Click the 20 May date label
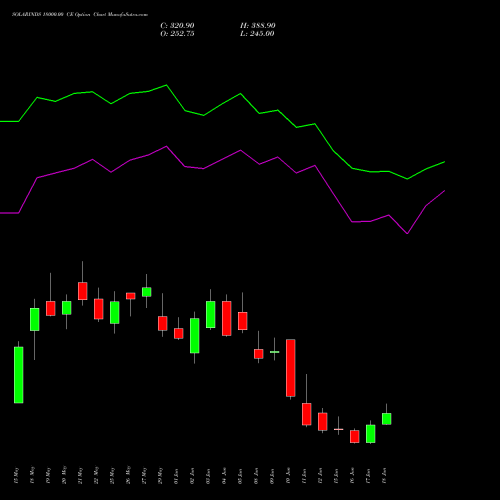Viewport: 500px width, 500px height. coord(65,476)
